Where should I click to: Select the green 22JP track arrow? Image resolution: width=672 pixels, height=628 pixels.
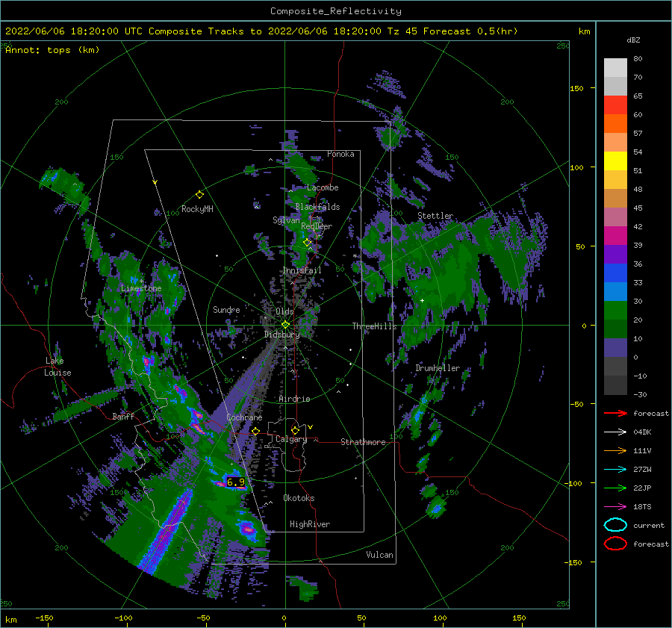pos(615,488)
